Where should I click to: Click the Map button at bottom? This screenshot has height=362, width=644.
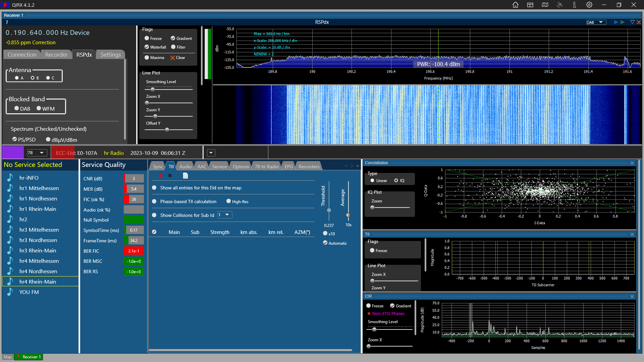pos(7,357)
